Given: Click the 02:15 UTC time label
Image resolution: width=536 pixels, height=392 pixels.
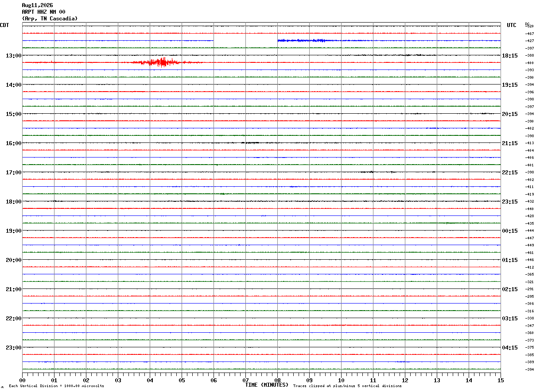Looking at the screenshot, I should (510, 289).
